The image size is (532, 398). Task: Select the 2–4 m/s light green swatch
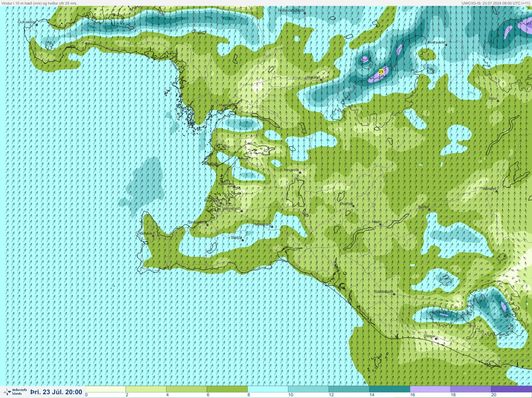[x=146, y=389]
